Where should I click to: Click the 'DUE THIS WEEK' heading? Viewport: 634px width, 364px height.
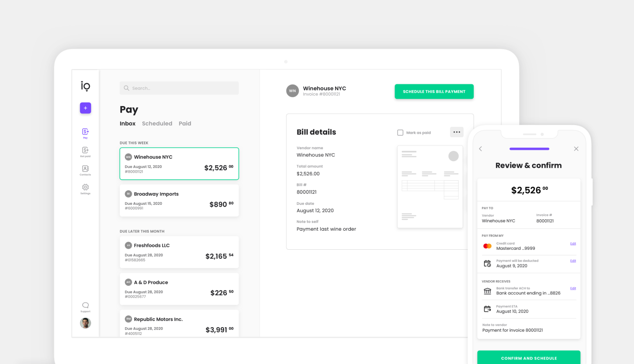pyautogui.click(x=134, y=143)
